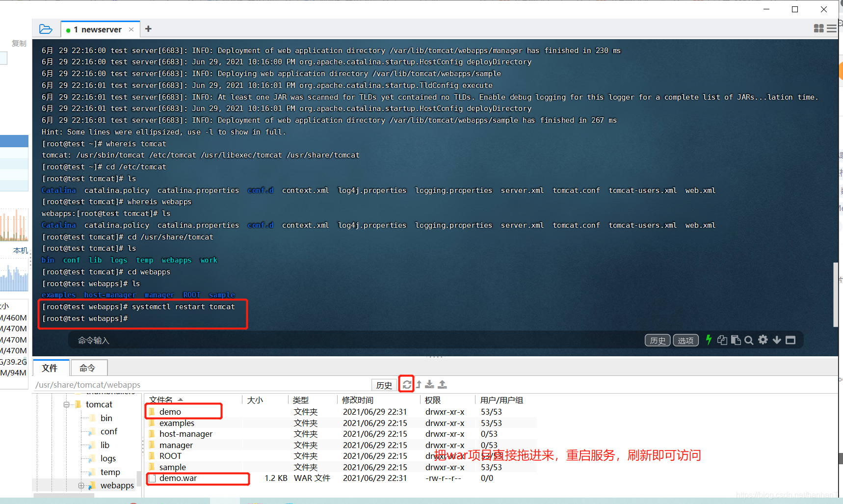Switch to the 文件 files tab
The width and height of the screenshot is (843, 504).
[50, 368]
